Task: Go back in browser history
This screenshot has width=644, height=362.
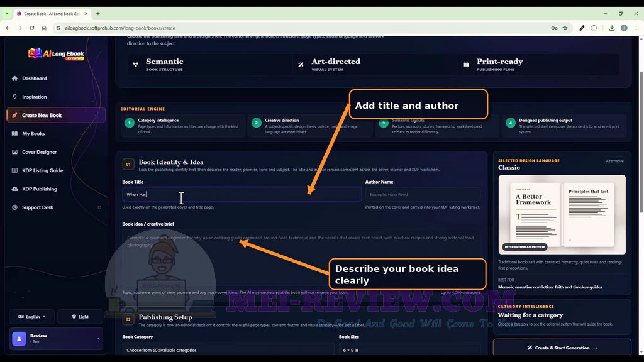Action: (8, 28)
